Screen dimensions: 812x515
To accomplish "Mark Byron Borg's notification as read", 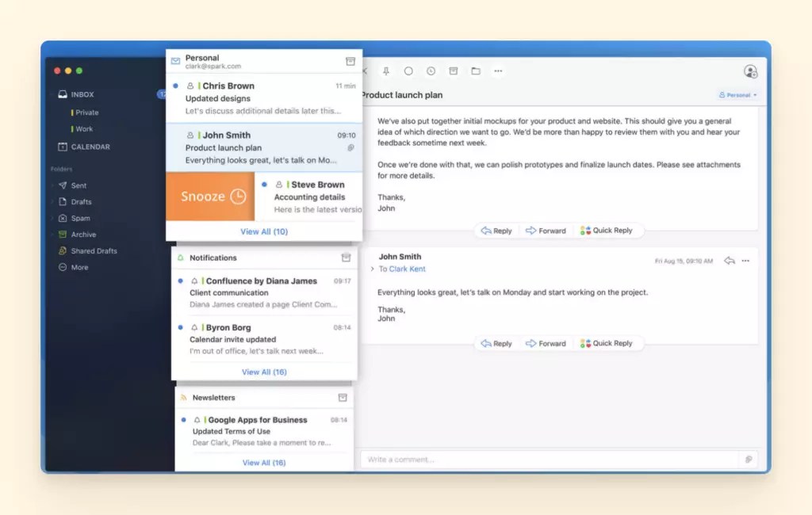I will (180, 326).
